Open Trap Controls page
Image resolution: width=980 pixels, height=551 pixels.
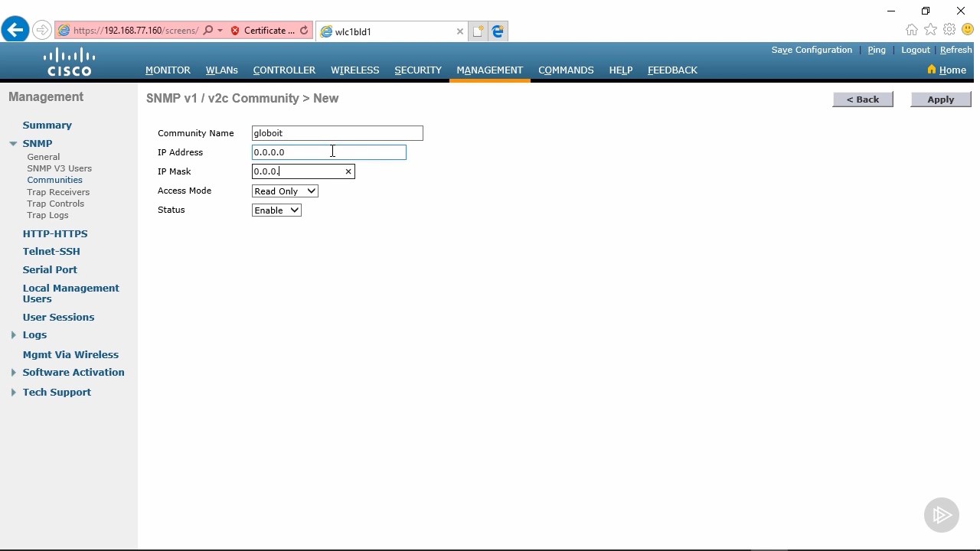[56, 204]
